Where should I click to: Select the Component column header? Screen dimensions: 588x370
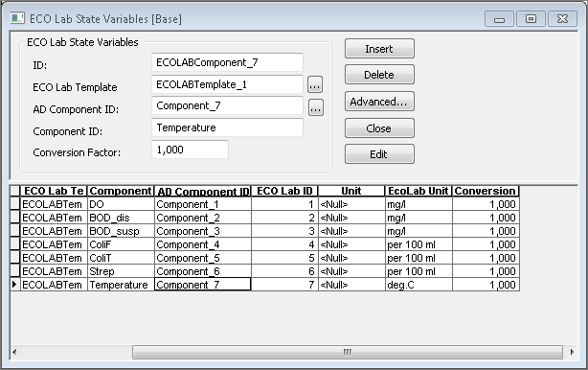pyautogui.click(x=121, y=191)
